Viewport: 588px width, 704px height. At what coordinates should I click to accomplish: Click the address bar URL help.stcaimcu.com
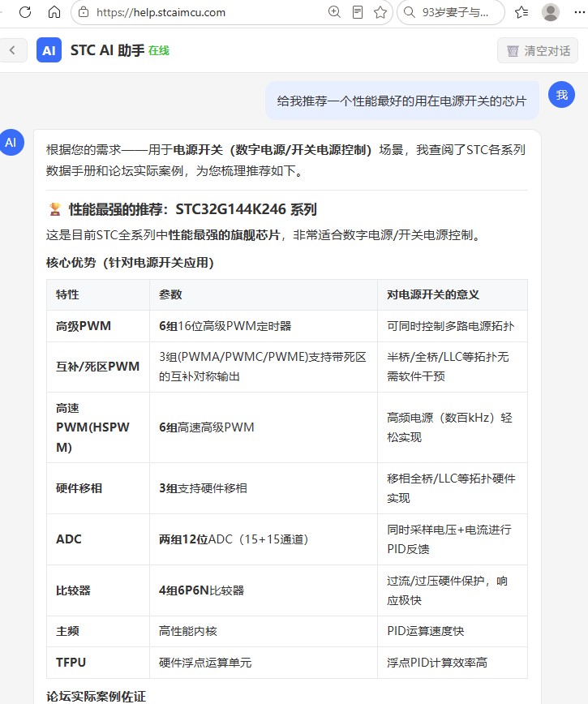pyautogui.click(x=161, y=13)
